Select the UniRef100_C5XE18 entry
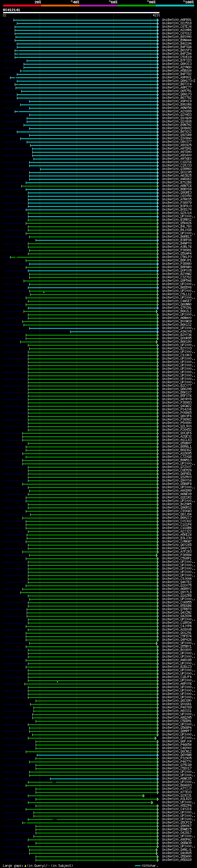The image size is (197, 868). (177, 57)
